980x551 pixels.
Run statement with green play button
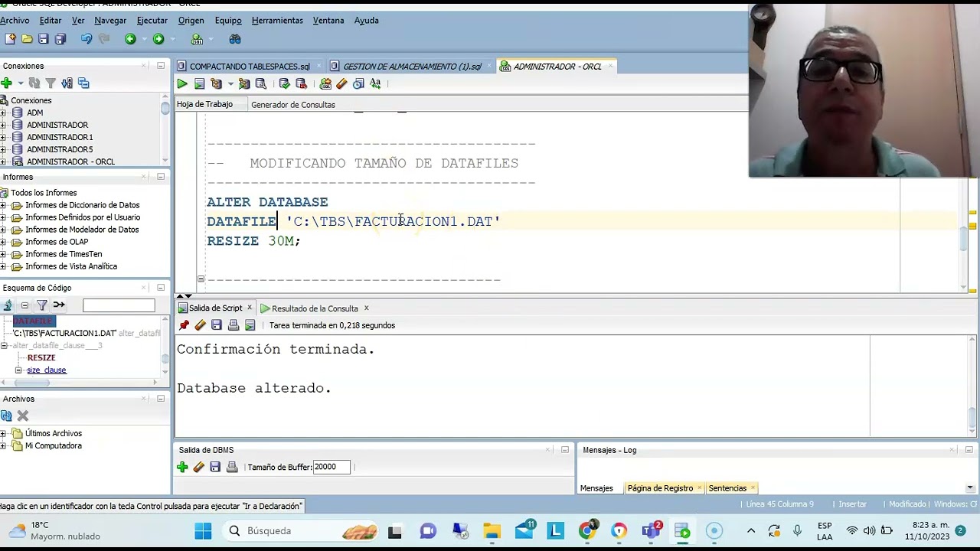click(x=182, y=83)
